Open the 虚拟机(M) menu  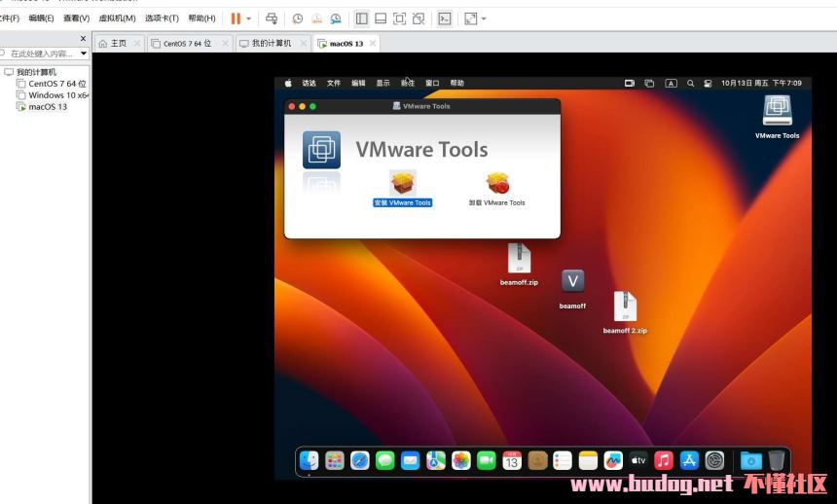(x=117, y=18)
